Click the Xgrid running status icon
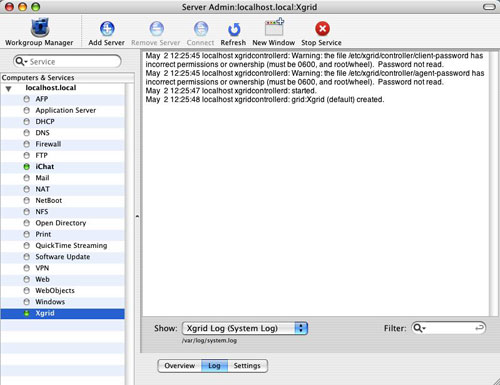The width and height of the screenshot is (500, 385). click(27, 313)
